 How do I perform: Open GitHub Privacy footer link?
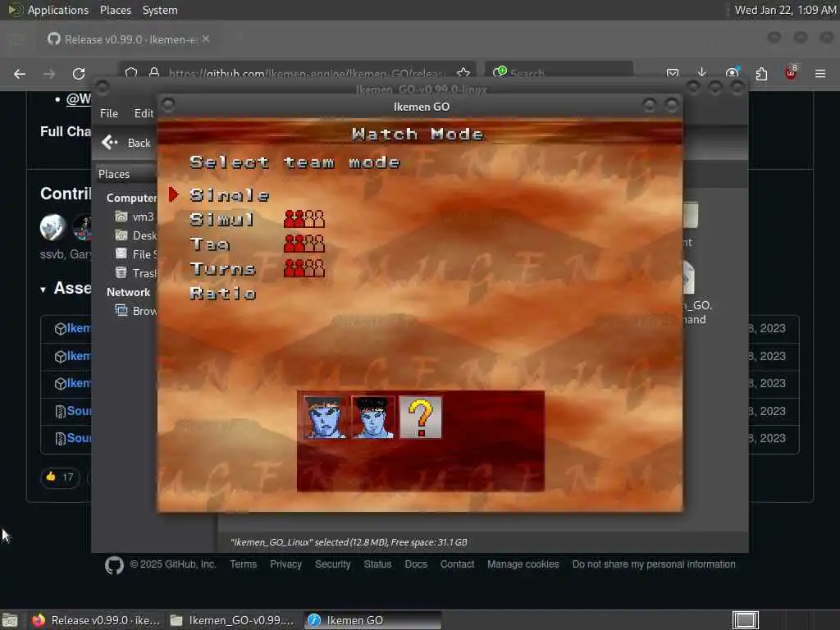point(285,564)
